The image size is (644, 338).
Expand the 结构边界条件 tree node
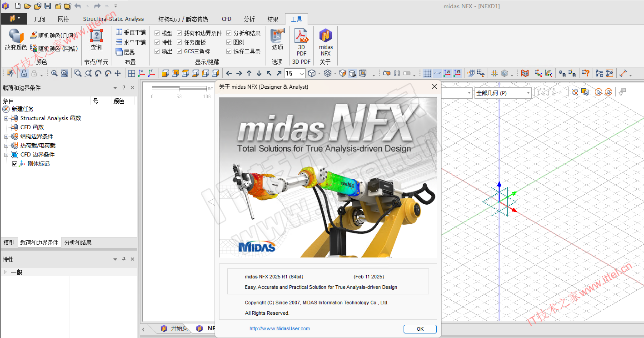click(x=6, y=136)
